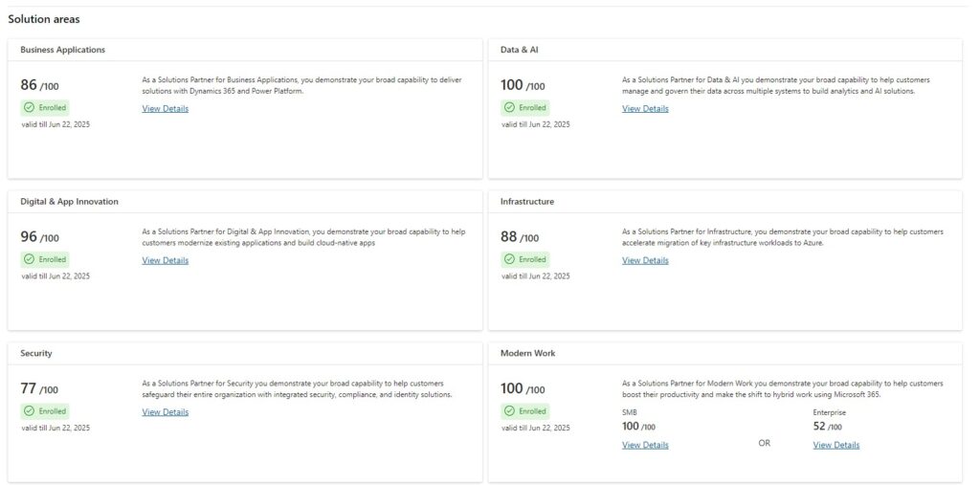Click the Security enrolled checkmark icon
Viewport: 980px width, 485px height.
pos(29,411)
